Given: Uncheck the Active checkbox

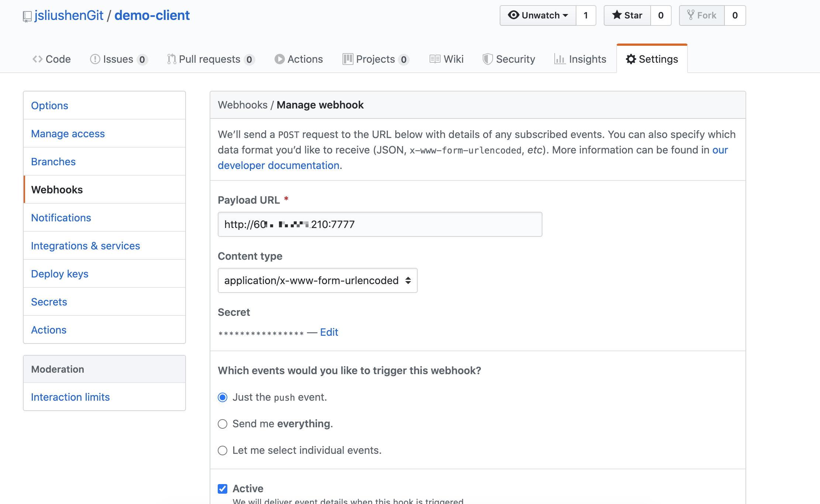Looking at the screenshot, I should (223, 489).
